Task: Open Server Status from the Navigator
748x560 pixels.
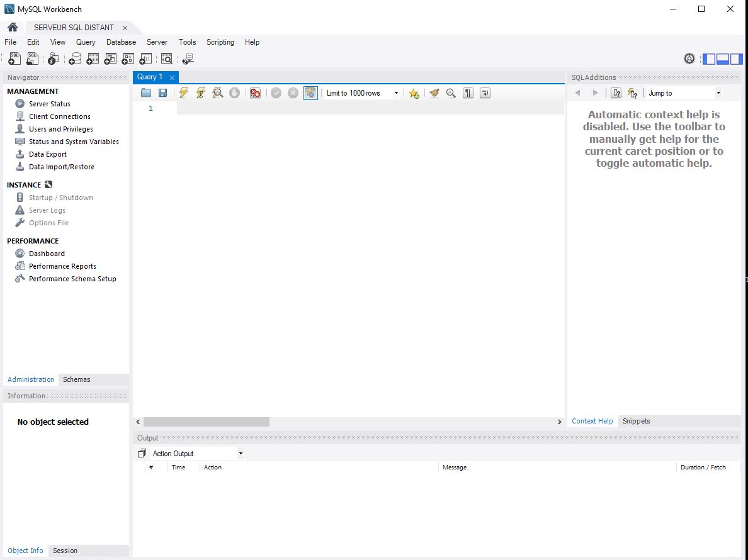Action: coord(49,103)
